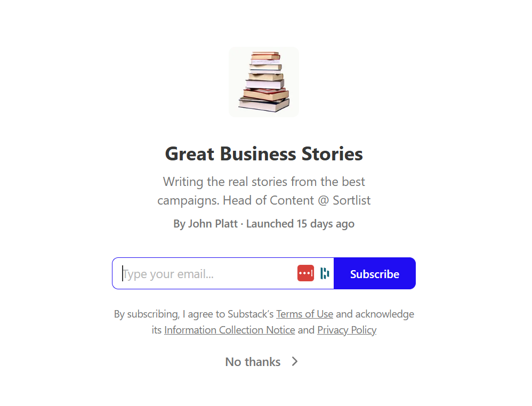Open the red LastPass icon in email field

coord(305,273)
